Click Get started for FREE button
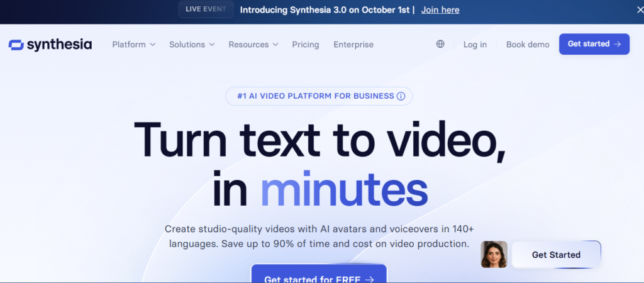 [x=319, y=274]
